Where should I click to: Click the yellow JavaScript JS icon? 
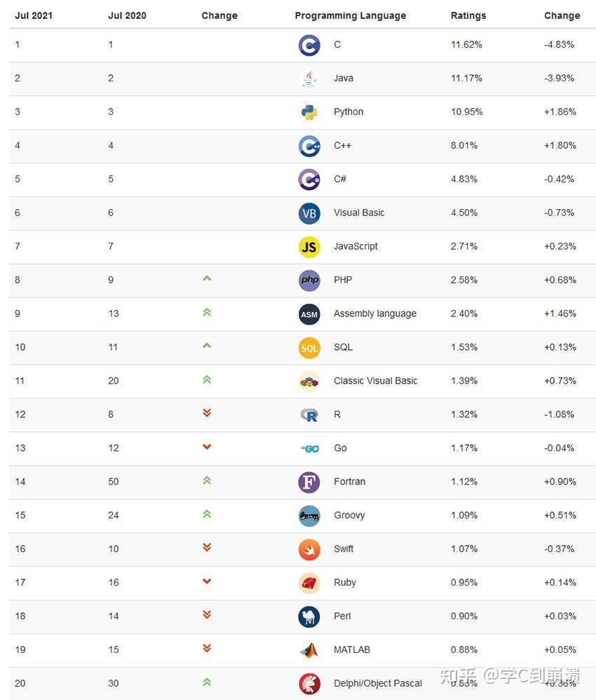[x=309, y=247]
